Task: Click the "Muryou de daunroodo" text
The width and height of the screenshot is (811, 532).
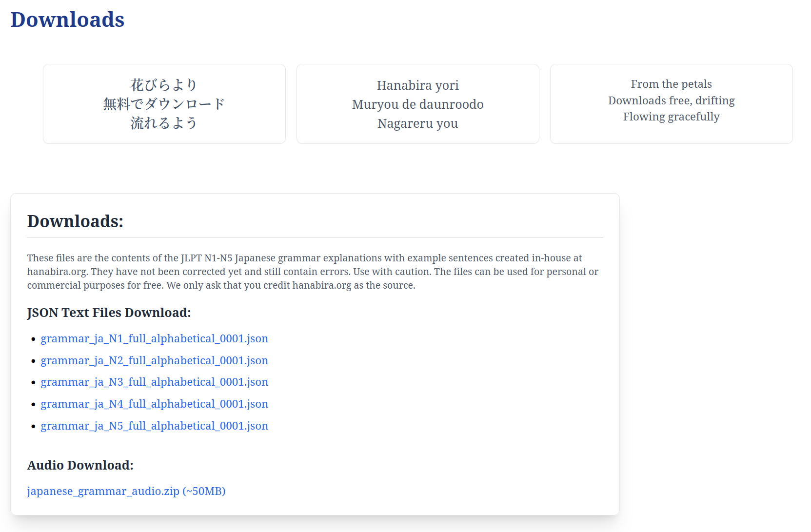Action: (x=417, y=104)
